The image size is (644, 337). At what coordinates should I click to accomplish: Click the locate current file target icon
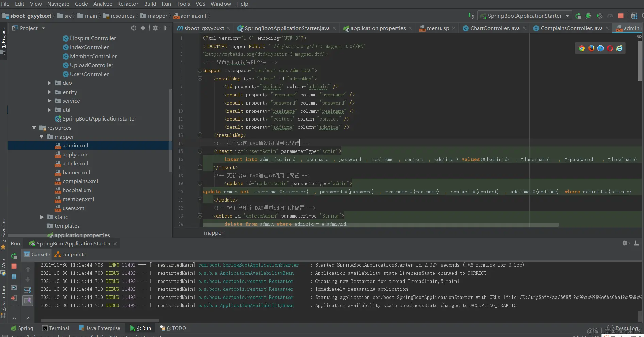pos(134,28)
